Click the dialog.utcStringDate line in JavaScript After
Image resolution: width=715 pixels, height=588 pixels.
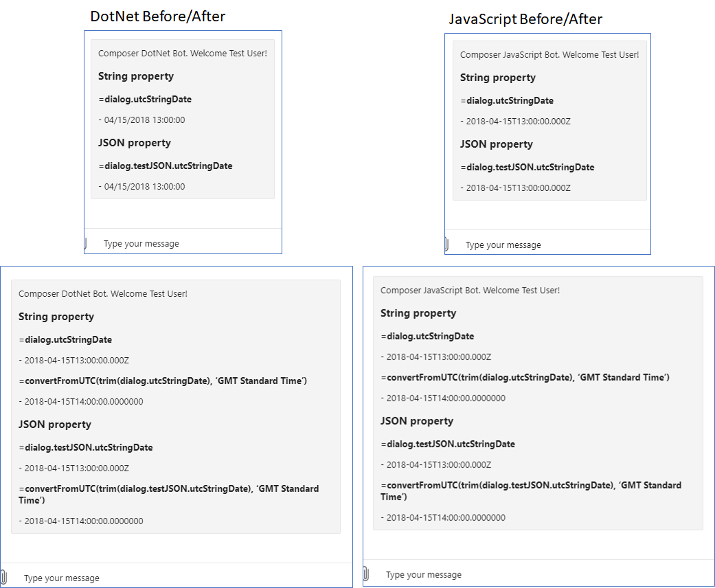[427, 336]
